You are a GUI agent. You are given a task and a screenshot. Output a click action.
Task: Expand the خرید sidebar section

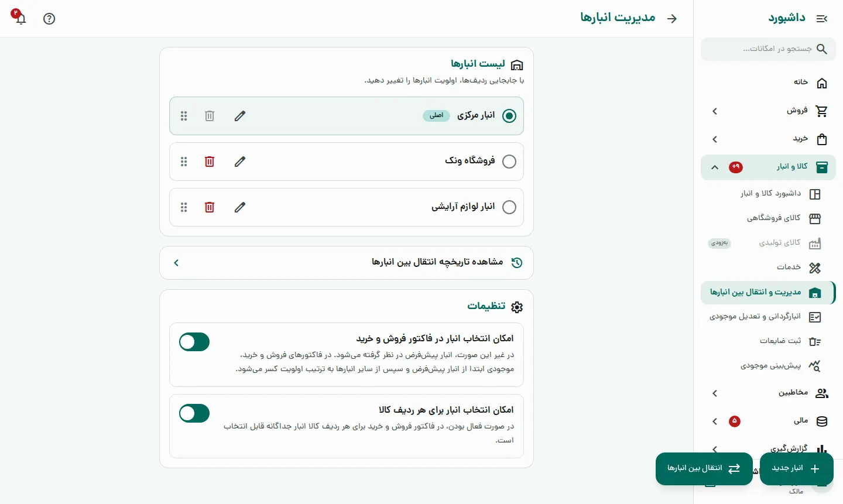pos(768,139)
